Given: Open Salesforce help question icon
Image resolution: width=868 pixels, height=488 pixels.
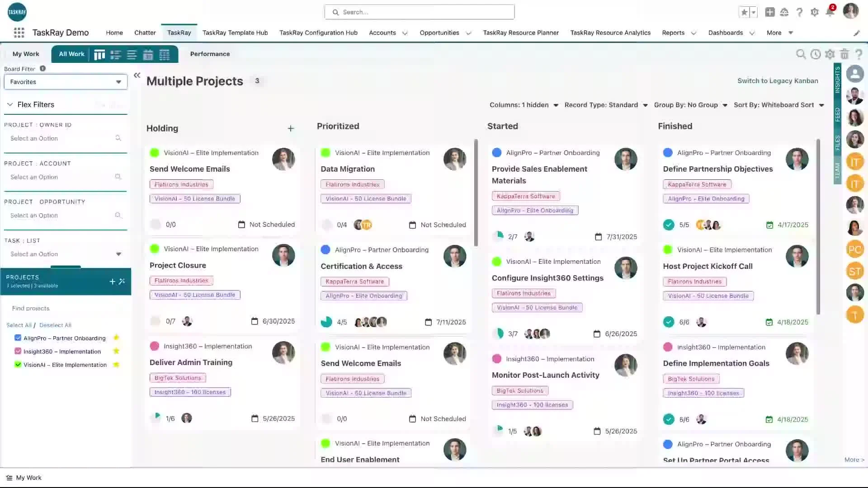Looking at the screenshot, I should pyautogui.click(x=800, y=12).
